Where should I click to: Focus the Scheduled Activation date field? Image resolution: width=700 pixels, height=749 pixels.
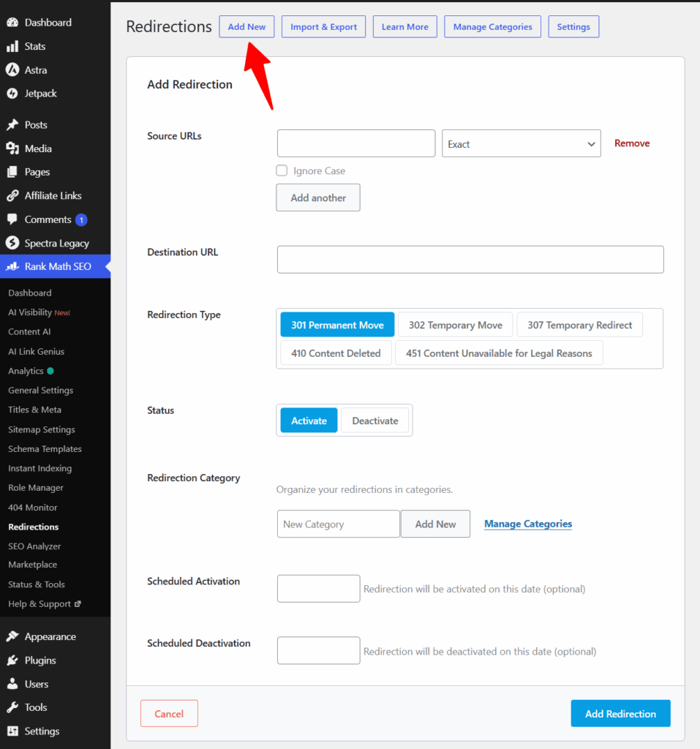click(319, 589)
